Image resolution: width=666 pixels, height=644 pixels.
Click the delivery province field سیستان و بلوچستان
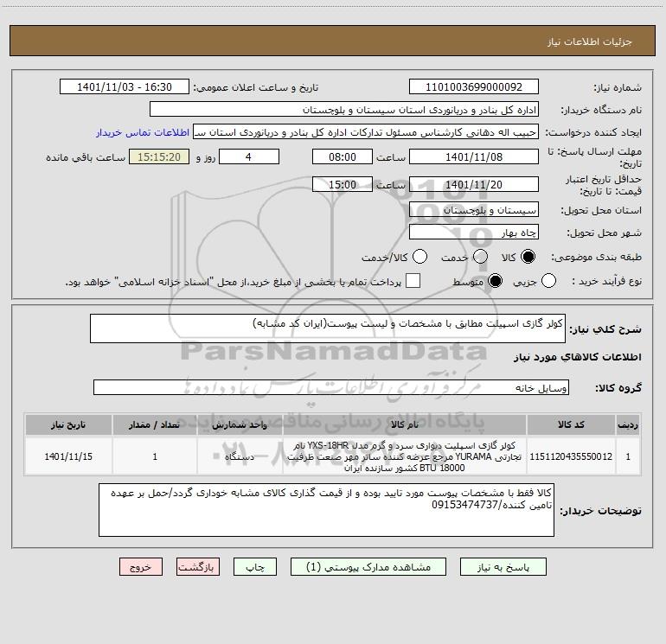pos(474,210)
